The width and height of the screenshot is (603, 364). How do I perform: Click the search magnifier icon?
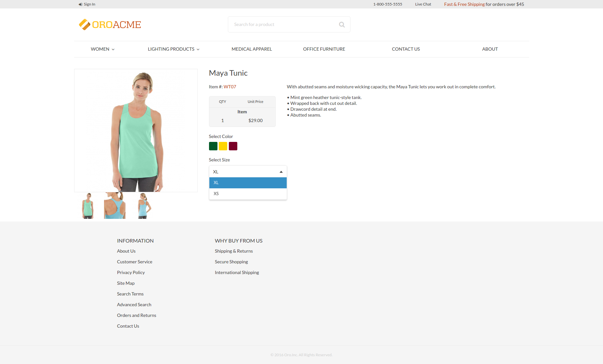[342, 25]
